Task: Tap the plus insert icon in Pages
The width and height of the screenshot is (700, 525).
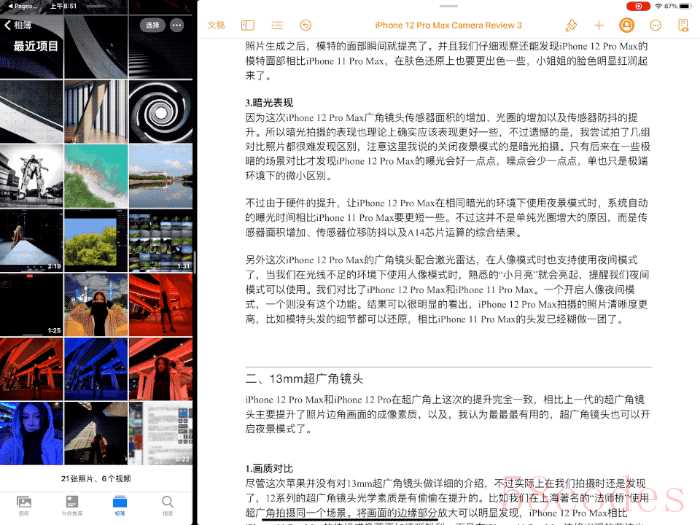Action: (599, 25)
